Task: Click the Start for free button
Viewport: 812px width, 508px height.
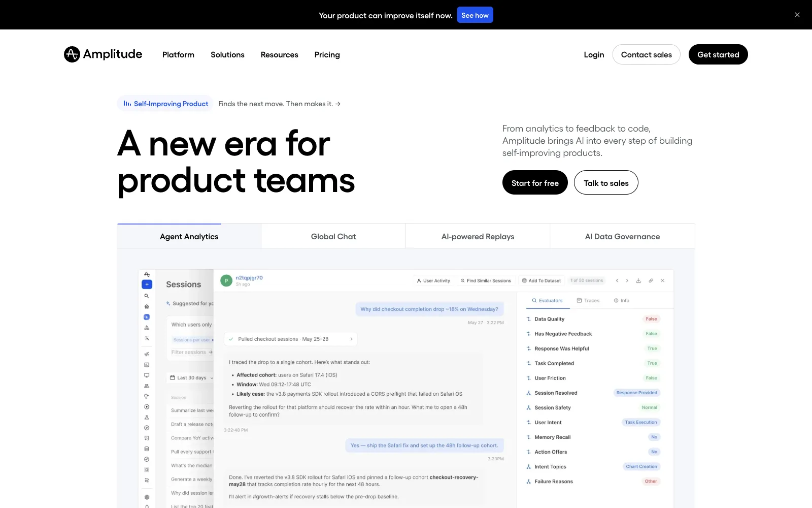Action: [x=535, y=182]
